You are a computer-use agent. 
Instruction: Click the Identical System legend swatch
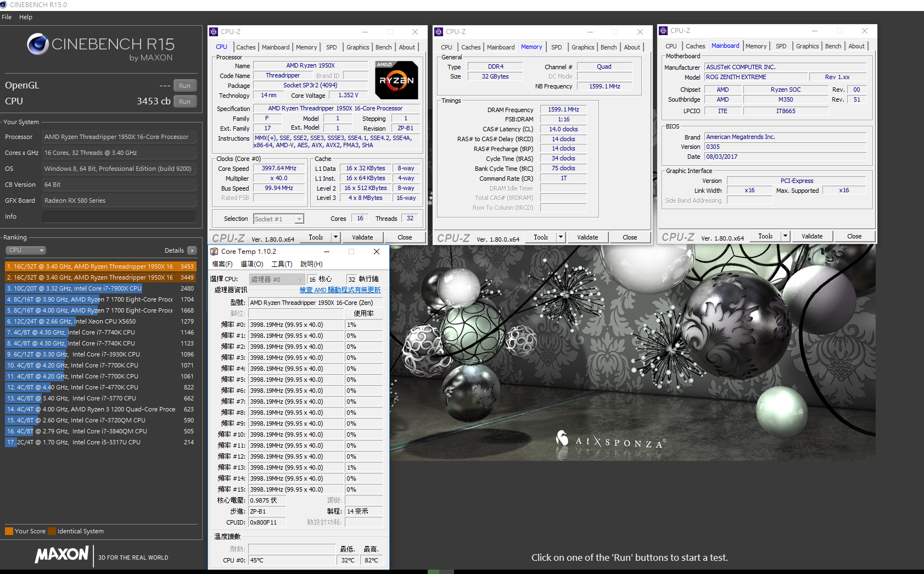tap(52, 531)
